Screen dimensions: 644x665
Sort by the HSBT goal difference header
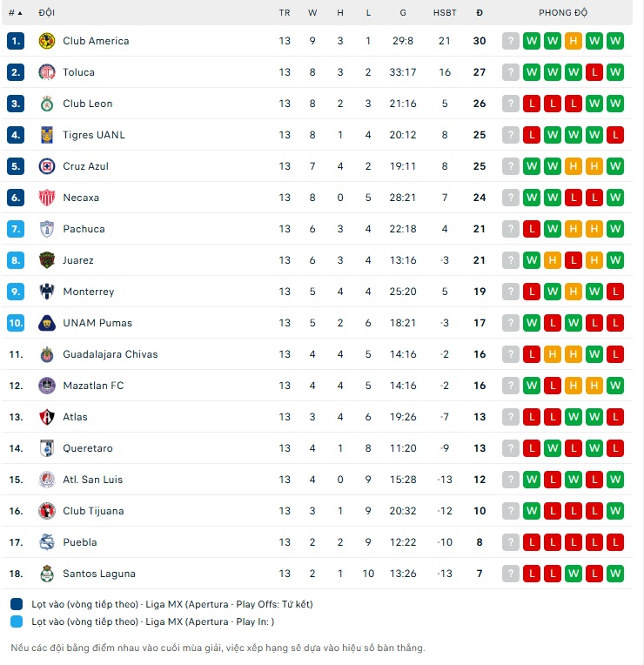click(445, 13)
